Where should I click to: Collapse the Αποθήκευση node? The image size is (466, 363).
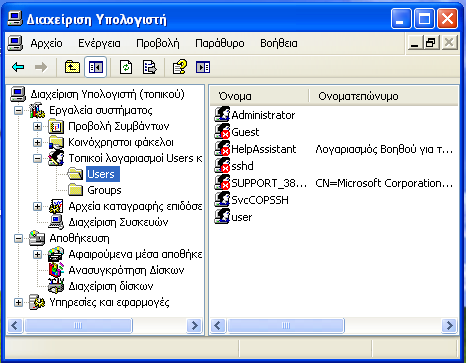19,238
